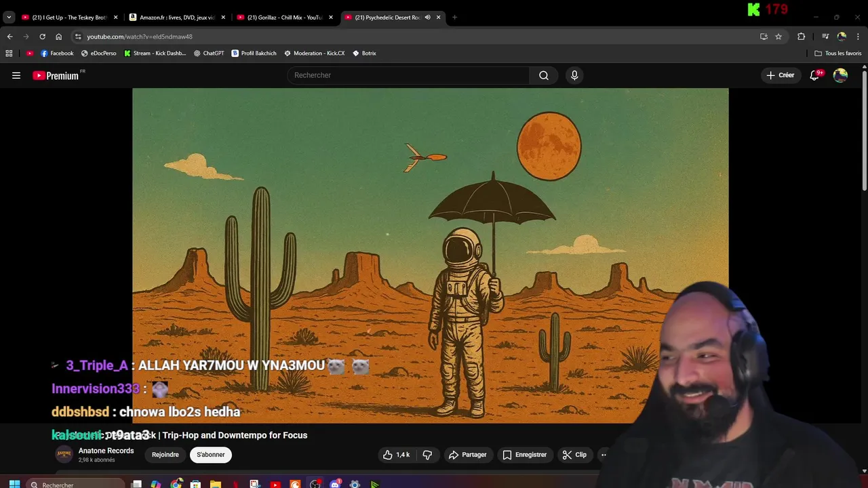Viewport: 868px width, 488px height.
Task: Open Microsoft Store from taskbar
Action: click(196, 484)
